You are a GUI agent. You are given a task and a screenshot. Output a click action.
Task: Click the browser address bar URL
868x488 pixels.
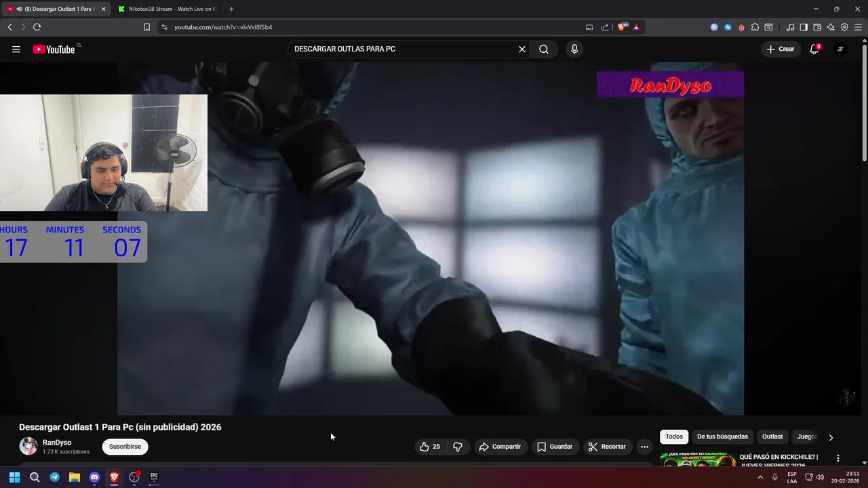click(x=223, y=27)
